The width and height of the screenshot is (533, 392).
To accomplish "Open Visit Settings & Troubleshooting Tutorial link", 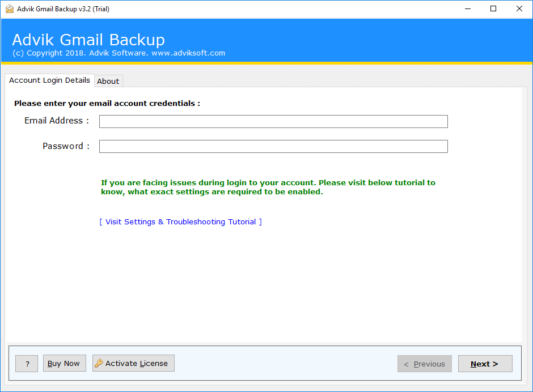I will pos(180,222).
